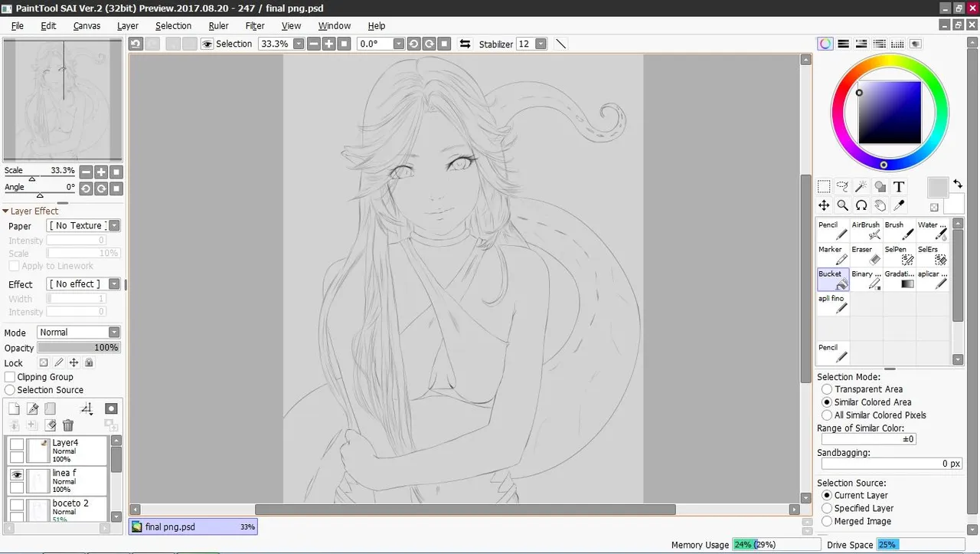Open the File menu
The width and height of the screenshot is (980, 554).
(x=17, y=25)
